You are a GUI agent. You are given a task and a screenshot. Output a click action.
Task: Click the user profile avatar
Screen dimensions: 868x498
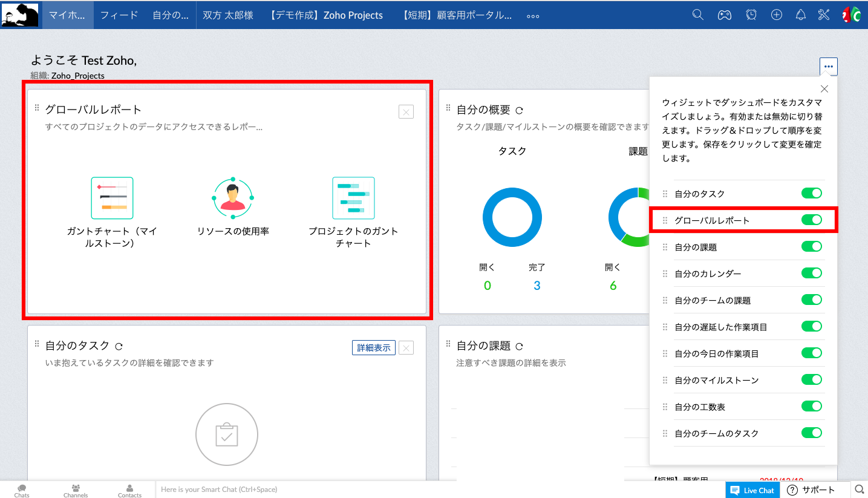[x=851, y=15]
